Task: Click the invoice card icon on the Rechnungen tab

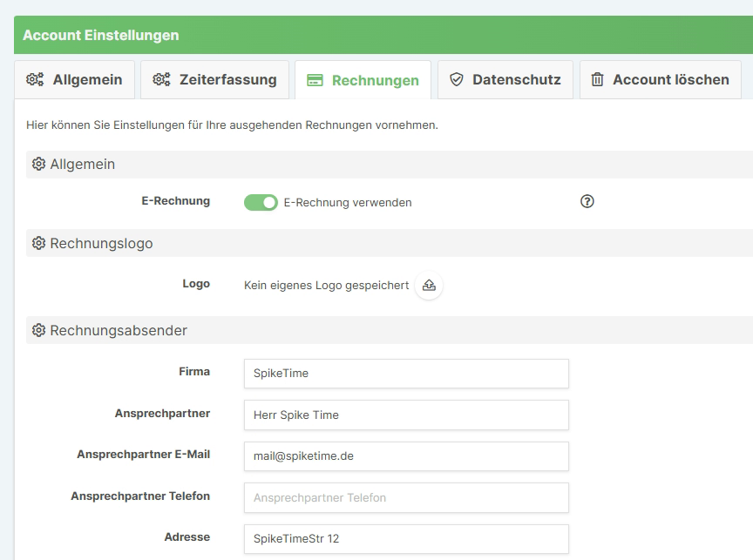Action: [x=315, y=79]
